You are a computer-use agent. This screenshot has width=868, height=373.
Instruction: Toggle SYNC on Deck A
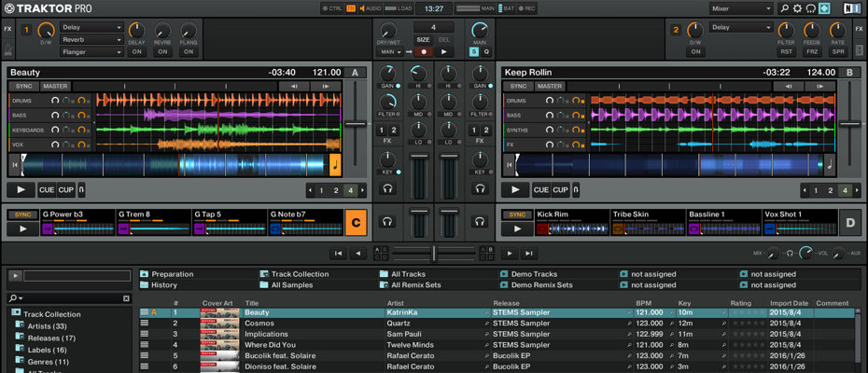(x=23, y=86)
